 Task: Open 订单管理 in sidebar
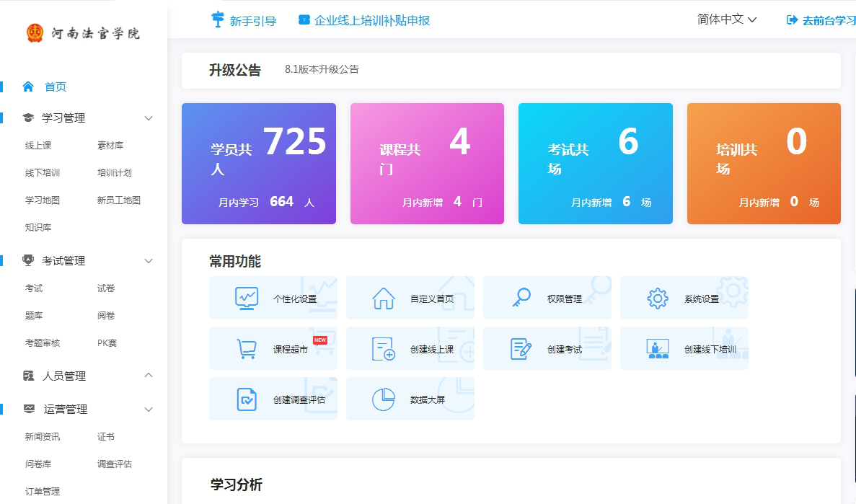click(43, 491)
